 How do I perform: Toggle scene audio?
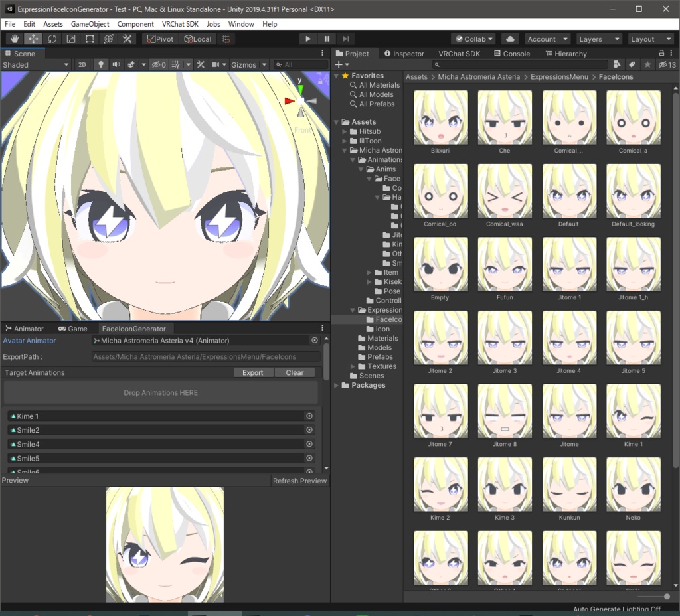pos(116,64)
